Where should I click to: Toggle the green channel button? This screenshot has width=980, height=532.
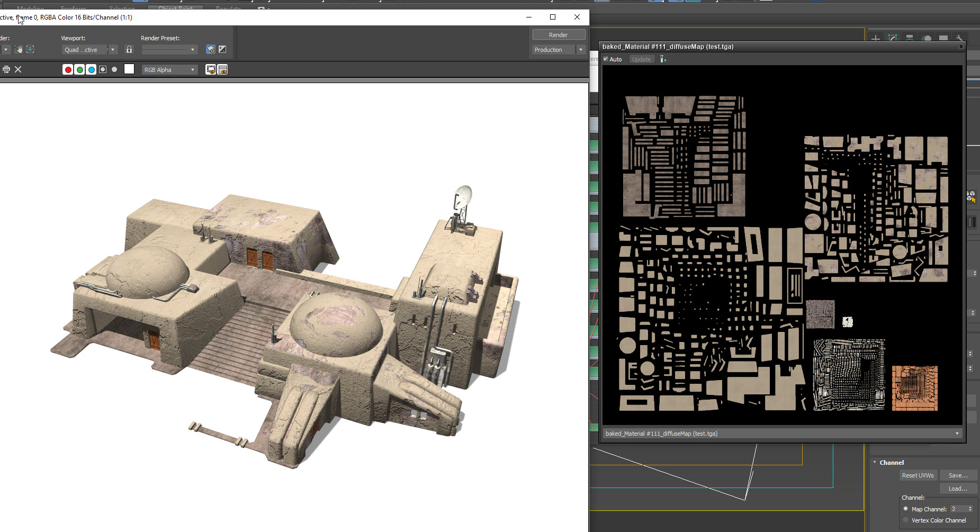tap(79, 69)
